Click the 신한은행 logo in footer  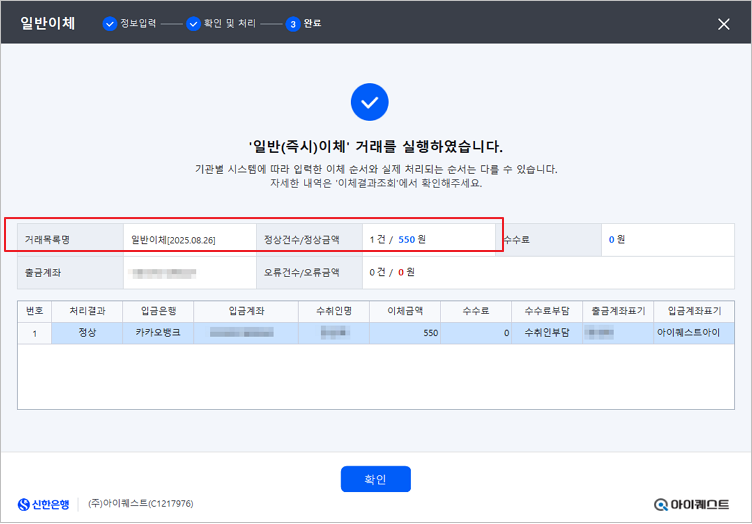pos(44,504)
